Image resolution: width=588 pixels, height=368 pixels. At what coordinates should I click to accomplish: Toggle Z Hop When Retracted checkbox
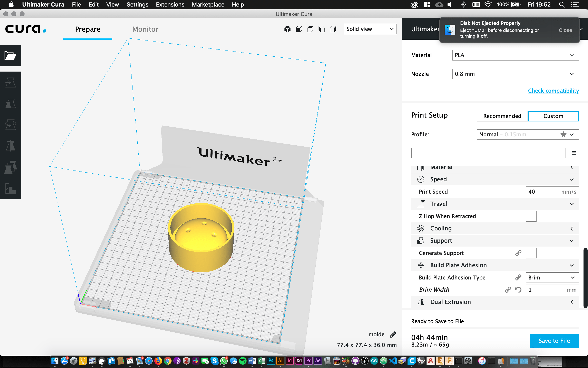tap(531, 216)
